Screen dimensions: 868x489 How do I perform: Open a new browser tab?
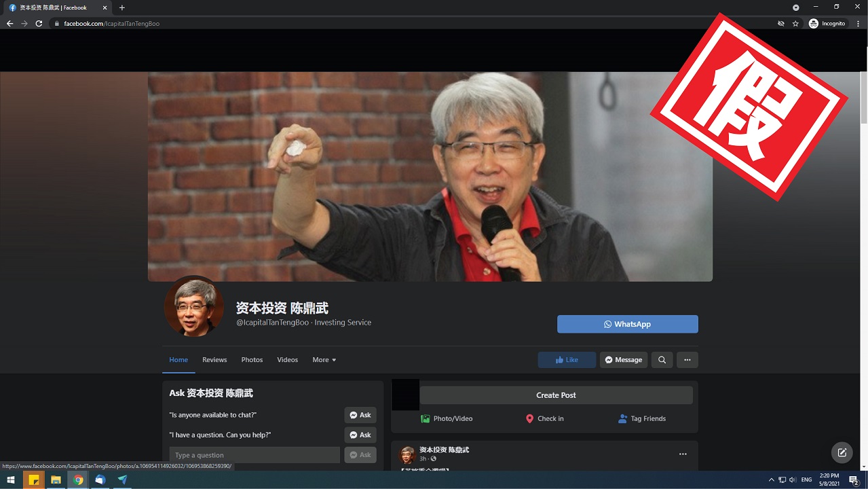pyautogui.click(x=122, y=7)
